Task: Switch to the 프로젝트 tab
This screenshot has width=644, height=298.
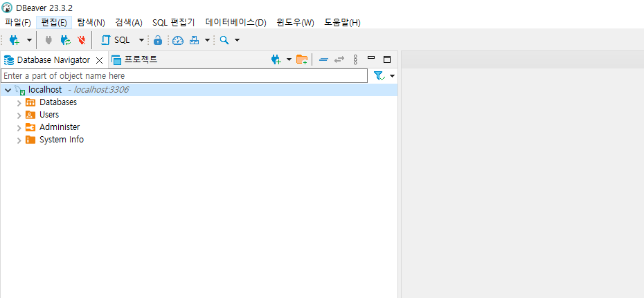Action: click(135, 60)
